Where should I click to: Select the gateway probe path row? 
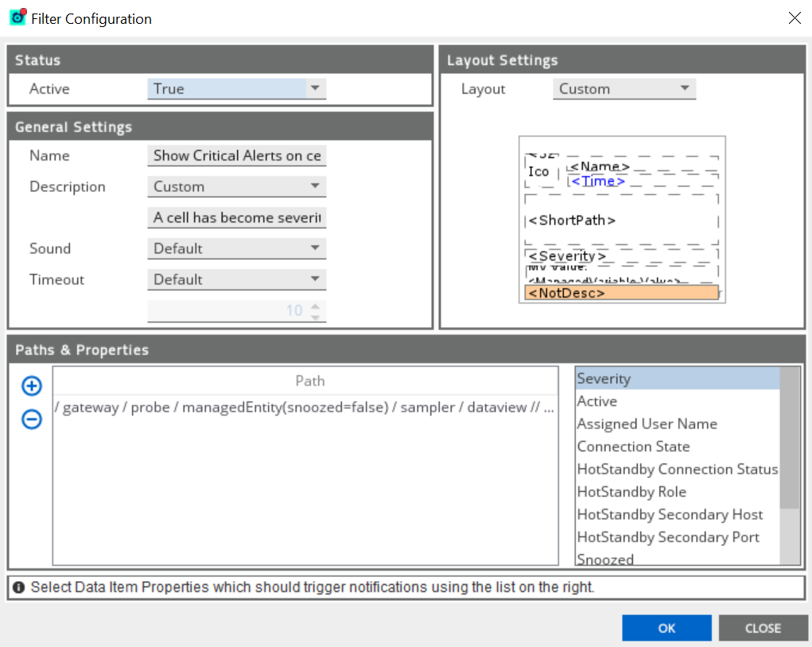pyautogui.click(x=305, y=408)
